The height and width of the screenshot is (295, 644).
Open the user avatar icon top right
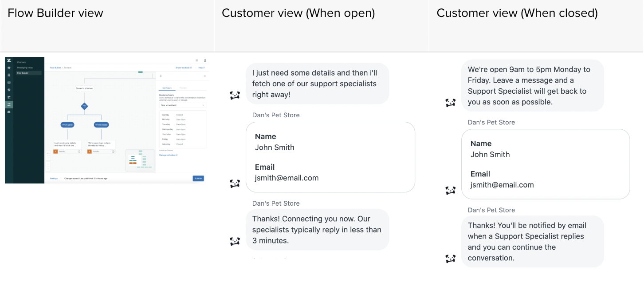[205, 60]
